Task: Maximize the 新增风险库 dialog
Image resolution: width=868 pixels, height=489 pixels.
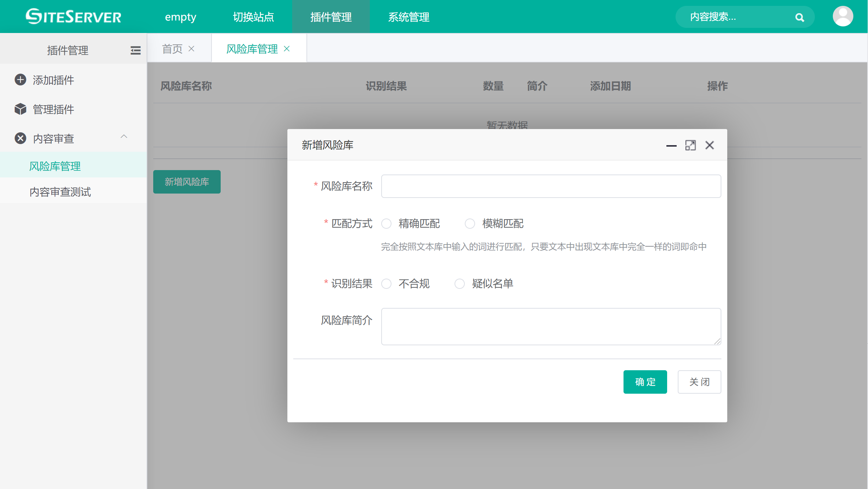Action: click(x=690, y=146)
